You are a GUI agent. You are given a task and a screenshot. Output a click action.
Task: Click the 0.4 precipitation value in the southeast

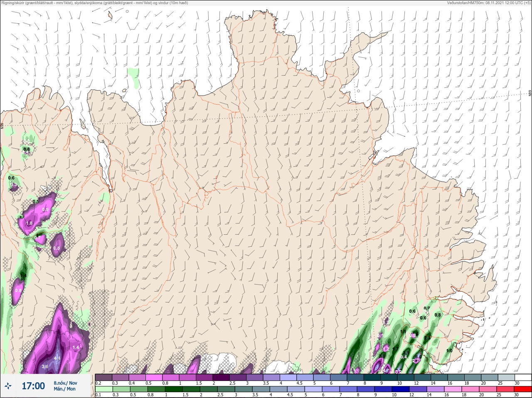(x=404, y=357)
